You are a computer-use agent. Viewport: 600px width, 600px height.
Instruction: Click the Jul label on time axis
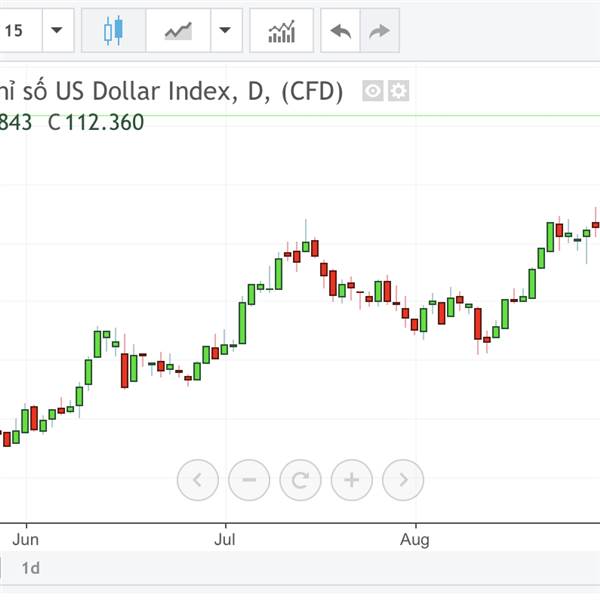pos(225,540)
